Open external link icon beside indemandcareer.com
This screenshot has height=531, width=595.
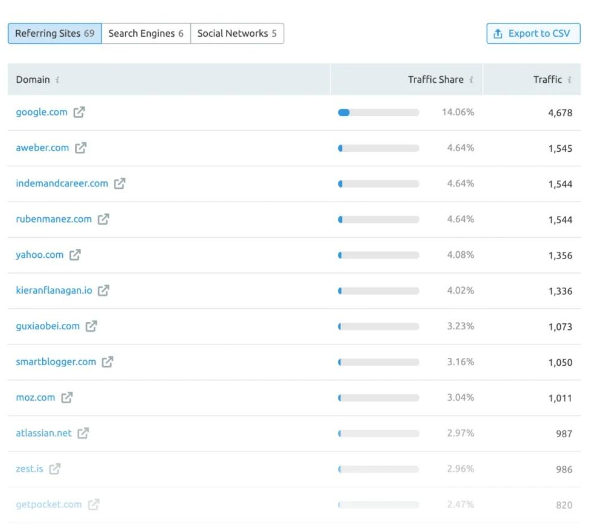[x=120, y=183]
